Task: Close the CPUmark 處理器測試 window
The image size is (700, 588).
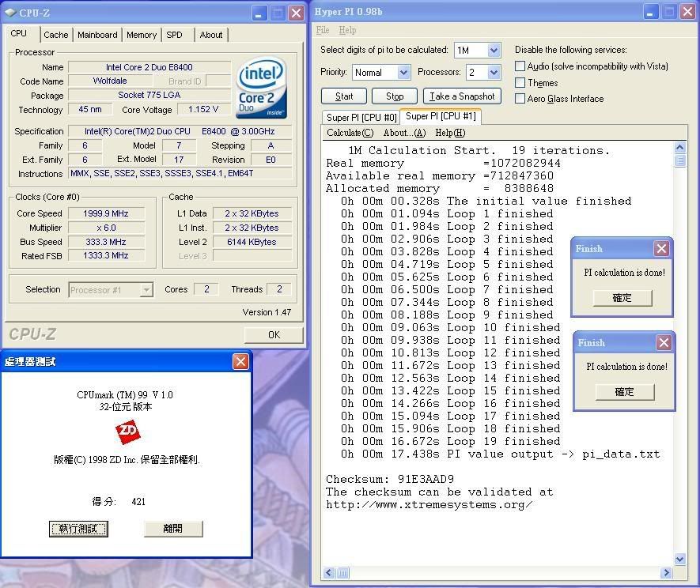Action: pyautogui.click(x=240, y=361)
